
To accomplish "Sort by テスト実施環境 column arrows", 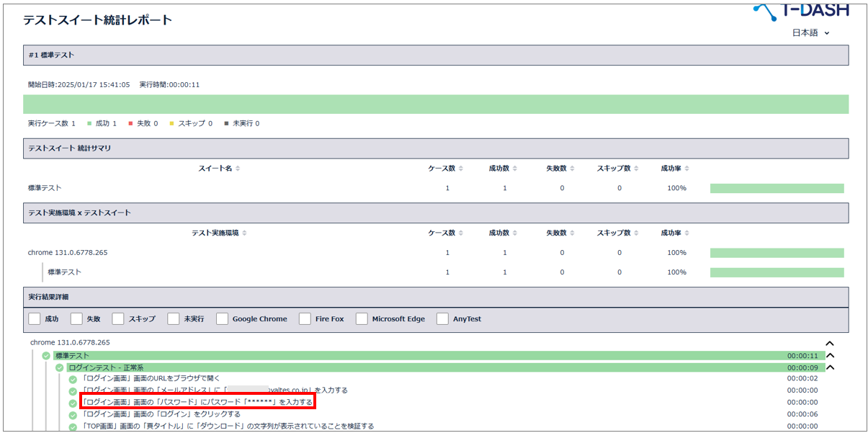I will coord(244,233).
